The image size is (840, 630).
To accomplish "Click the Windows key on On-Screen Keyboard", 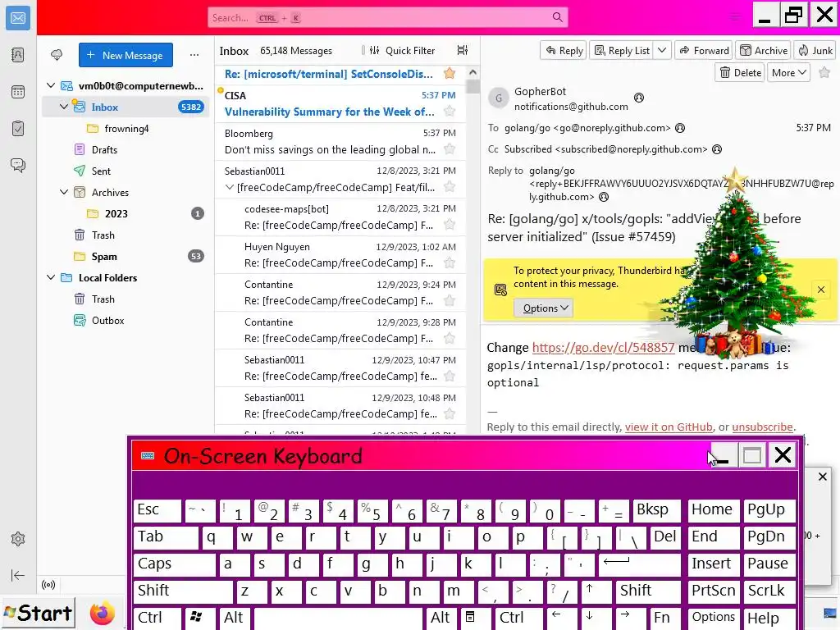I will (x=200, y=618).
